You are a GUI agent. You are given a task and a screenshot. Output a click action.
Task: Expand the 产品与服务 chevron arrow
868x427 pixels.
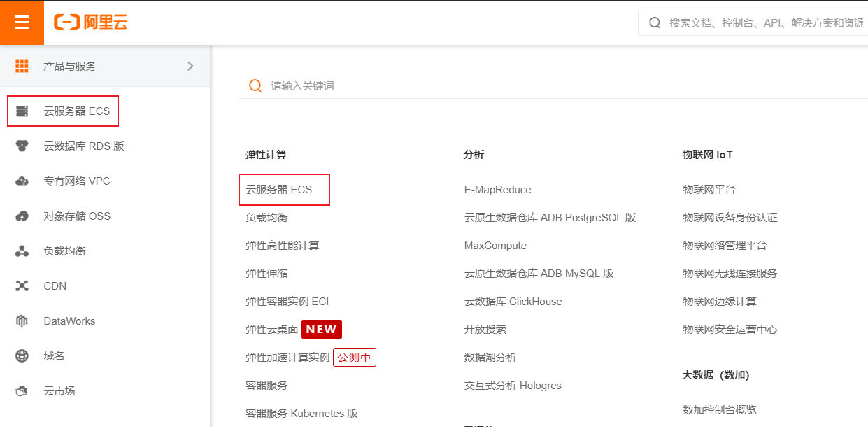(x=190, y=66)
